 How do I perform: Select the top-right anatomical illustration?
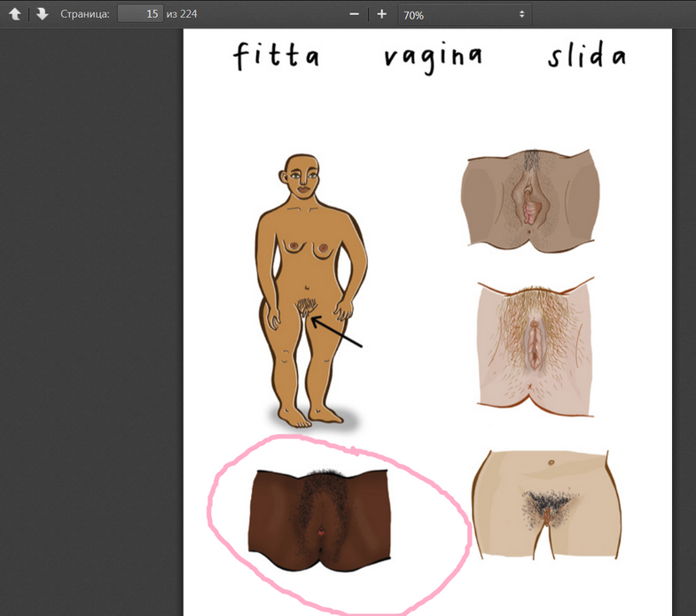530,199
